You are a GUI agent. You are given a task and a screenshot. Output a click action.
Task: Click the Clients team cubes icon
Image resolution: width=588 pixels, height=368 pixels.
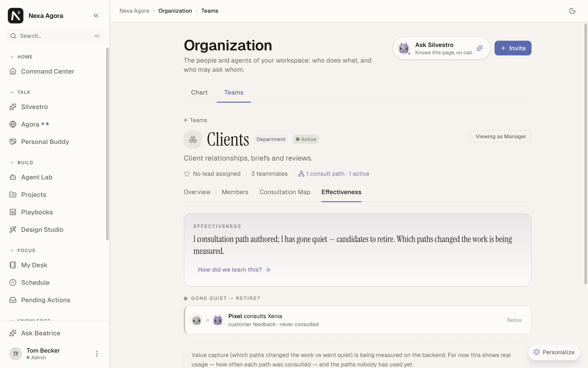tap(193, 139)
